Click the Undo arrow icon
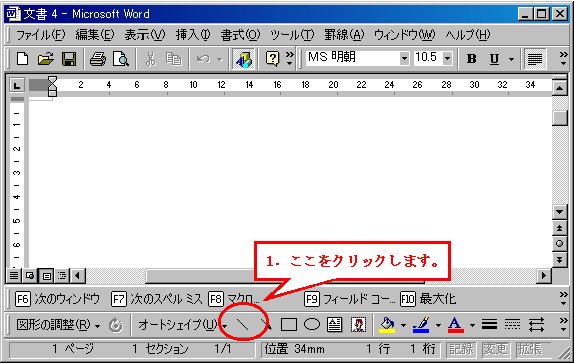574x364 pixels. click(x=203, y=59)
